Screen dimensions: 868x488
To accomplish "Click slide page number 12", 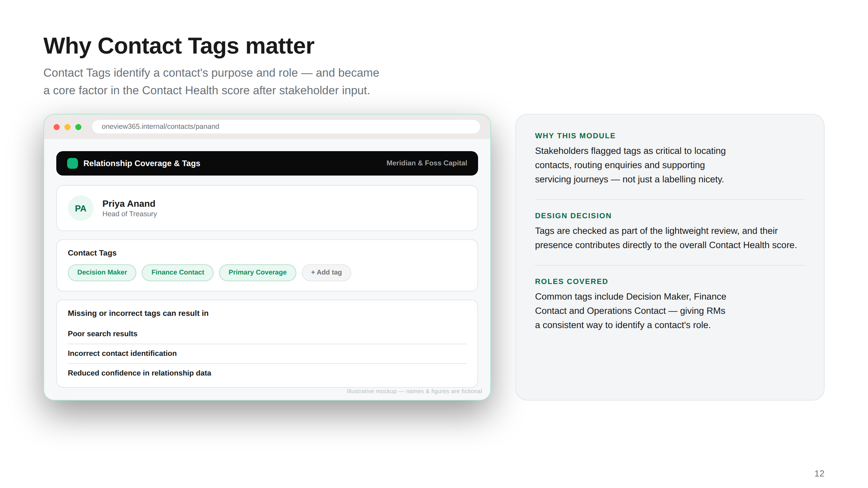I will coord(819,473).
